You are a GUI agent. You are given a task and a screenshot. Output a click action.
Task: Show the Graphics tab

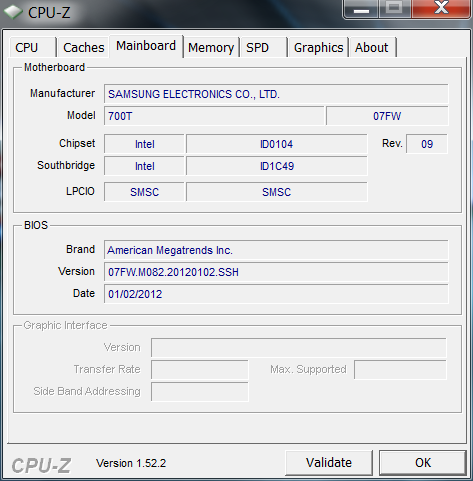(x=318, y=47)
